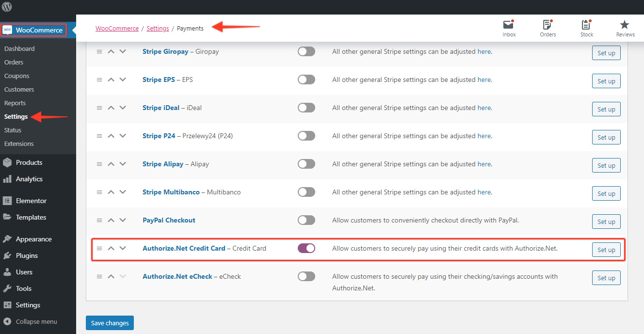Click the WordPress logo in admin bar

click(x=7, y=7)
